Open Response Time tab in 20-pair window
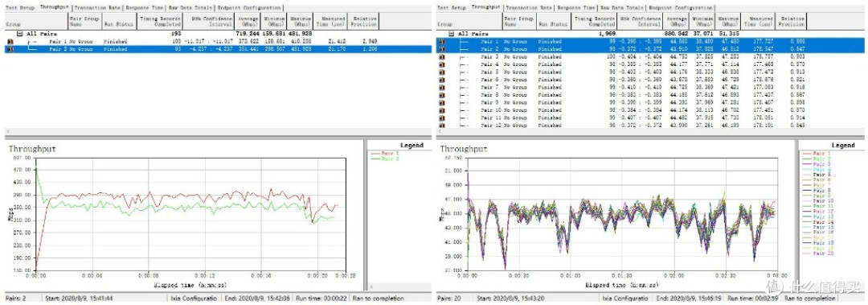This screenshot has width=868, height=305. [576, 8]
